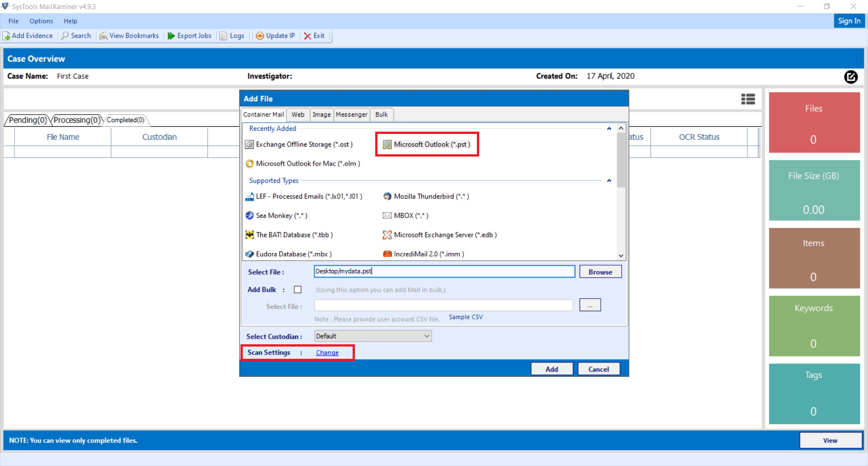Click the bulk Select File field
The image size is (868, 466).
pos(444,305)
